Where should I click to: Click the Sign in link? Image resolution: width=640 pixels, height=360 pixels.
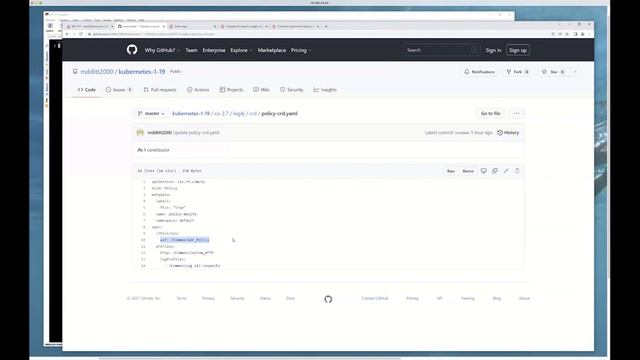point(493,50)
